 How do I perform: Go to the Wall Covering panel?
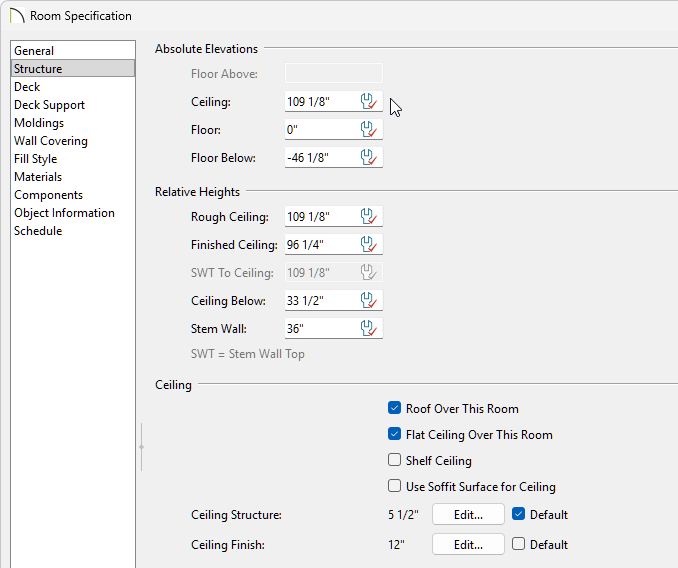pos(73,141)
